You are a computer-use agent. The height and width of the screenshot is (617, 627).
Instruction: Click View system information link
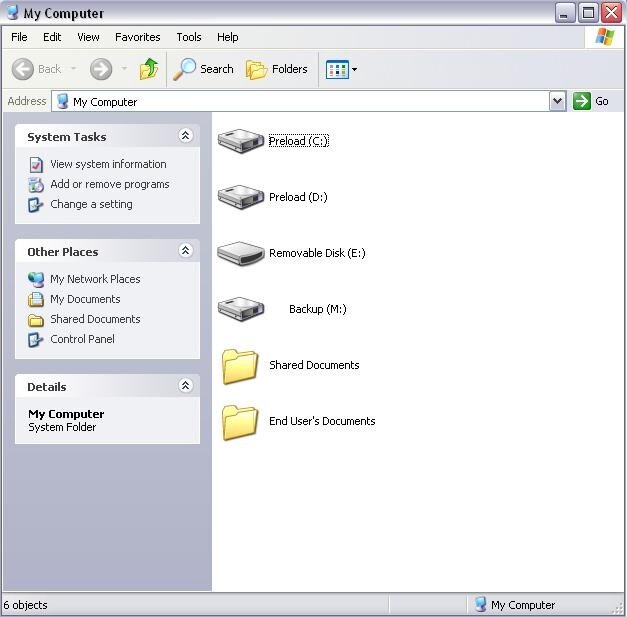[x=108, y=164]
